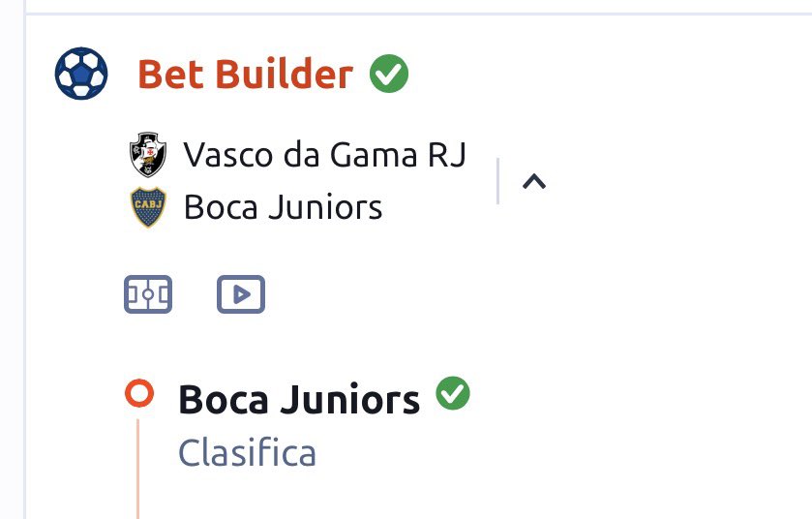This screenshot has width=812, height=519.
Task: Open the Vasco da Gama RJ team name
Action: tap(324, 154)
